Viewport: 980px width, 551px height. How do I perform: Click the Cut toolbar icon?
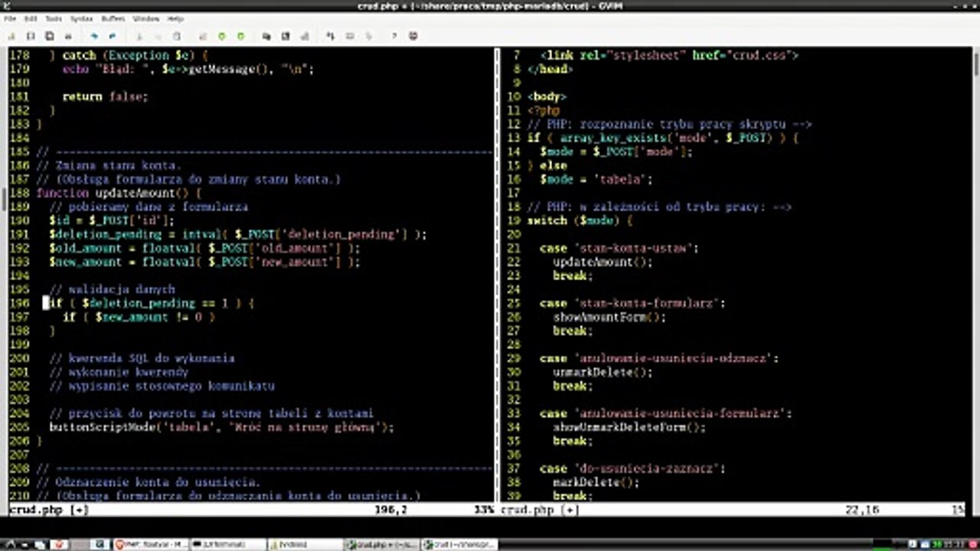(x=139, y=36)
